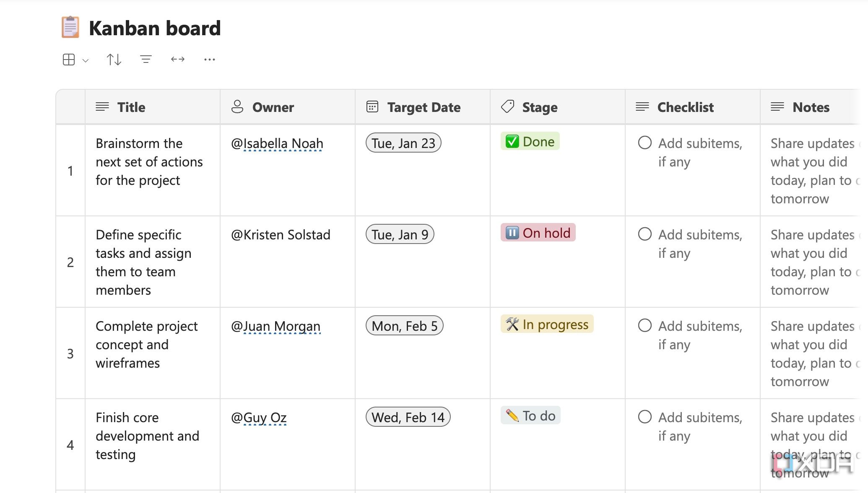This screenshot has height=493, width=868.
Task: Click the Tue, Jan 23 date pill
Action: point(403,143)
